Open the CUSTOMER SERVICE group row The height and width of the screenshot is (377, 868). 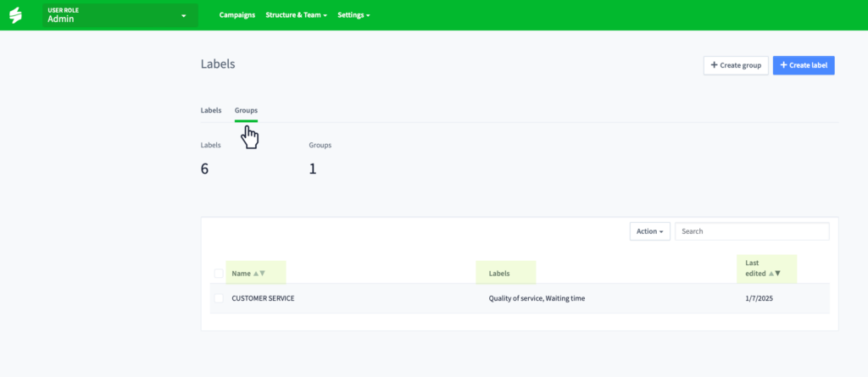tap(520, 298)
